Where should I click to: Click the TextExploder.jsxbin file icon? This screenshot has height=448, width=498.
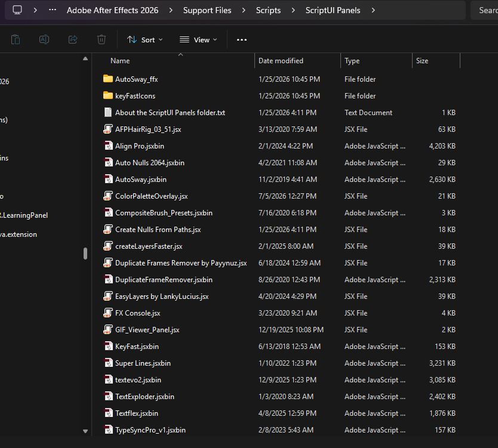[x=108, y=396]
